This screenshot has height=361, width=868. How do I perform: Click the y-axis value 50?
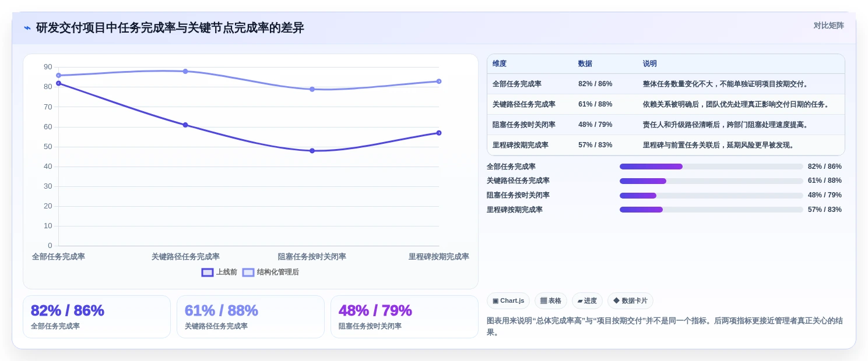click(x=48, y=147)
